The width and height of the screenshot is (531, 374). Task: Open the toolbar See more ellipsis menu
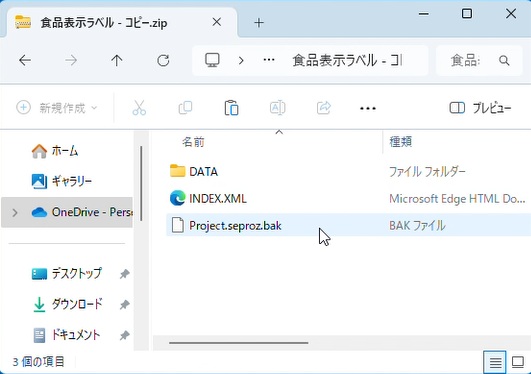368,108
